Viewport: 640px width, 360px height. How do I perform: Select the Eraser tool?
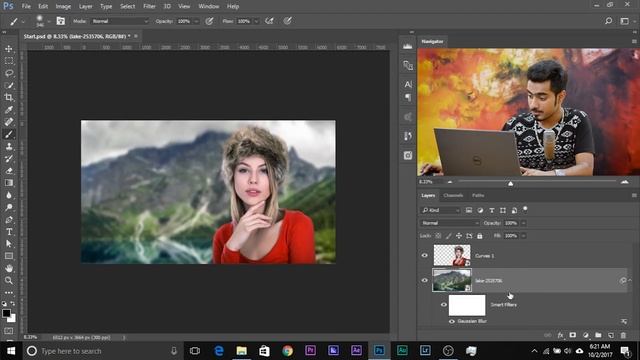[x=9, y=171]
